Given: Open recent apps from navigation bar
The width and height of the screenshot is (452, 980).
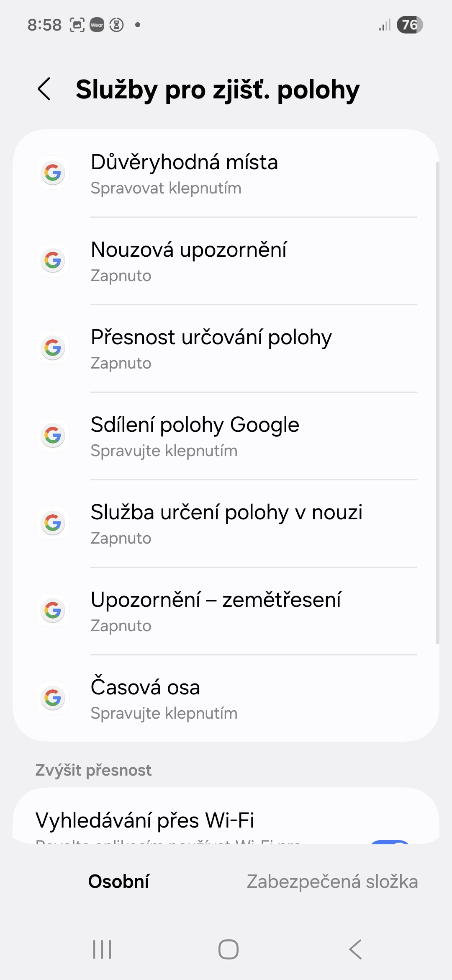Looking at the screenshot, I should 102,949.
